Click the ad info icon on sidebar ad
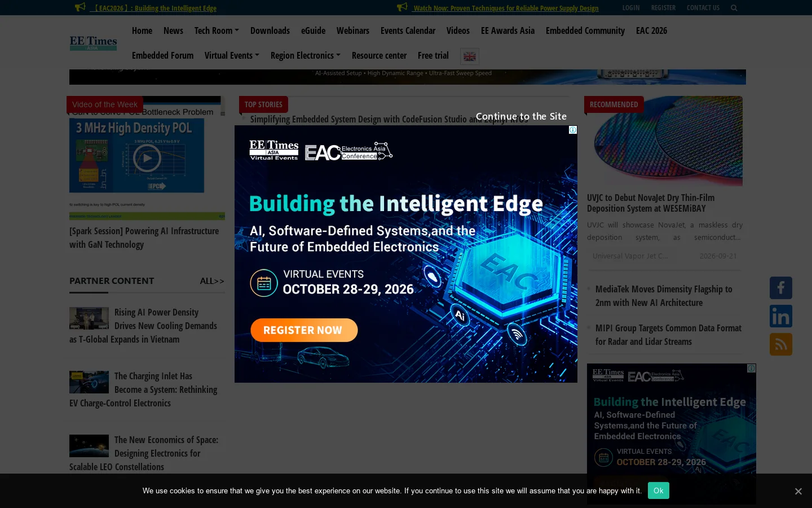The height and width of the screenshot is (508, 812). click(752, 368)
